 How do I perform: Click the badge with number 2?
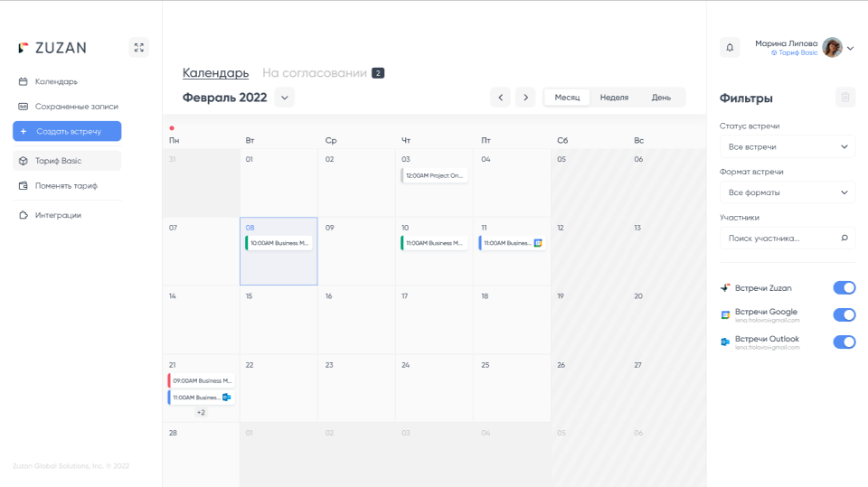point(378,73)
